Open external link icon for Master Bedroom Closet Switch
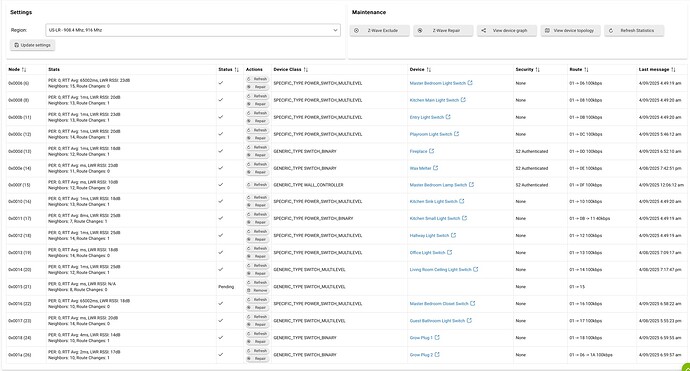 473,303
